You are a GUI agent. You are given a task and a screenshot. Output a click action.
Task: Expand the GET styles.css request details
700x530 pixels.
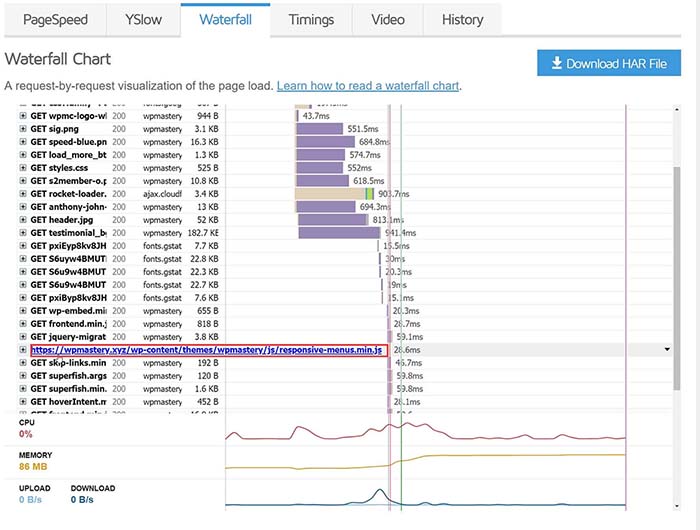[23, 168]
